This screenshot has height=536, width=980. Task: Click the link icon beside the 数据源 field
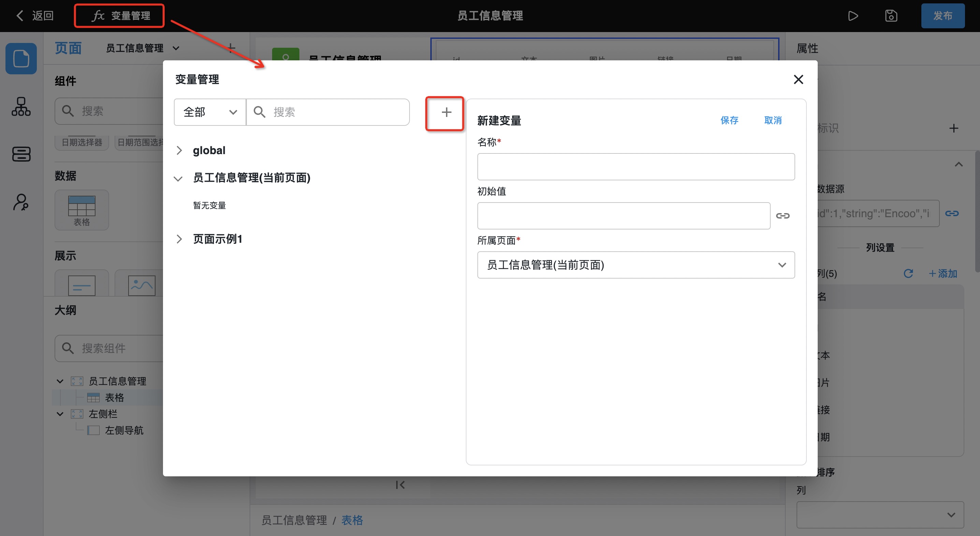(x=952, y=213)
